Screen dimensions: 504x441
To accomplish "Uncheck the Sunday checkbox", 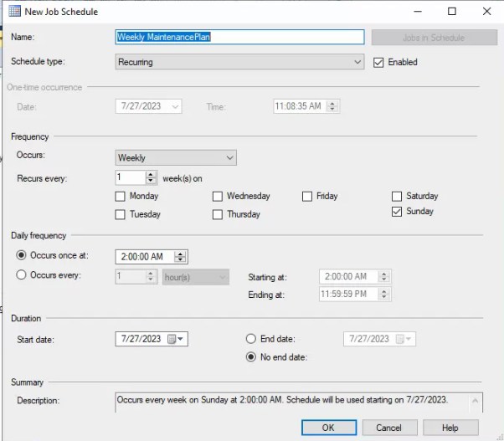I will click(x=397, y=213).
